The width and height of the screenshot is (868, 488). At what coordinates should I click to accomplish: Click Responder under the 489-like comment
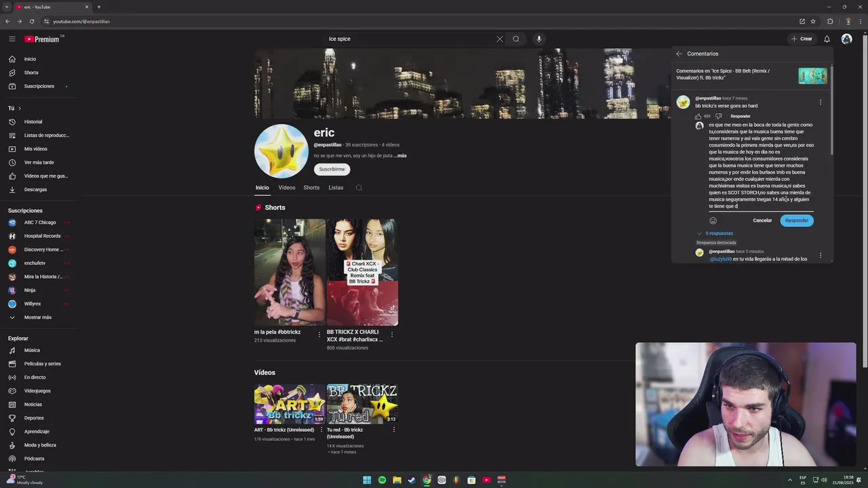pyautogui.click(x=741, y=117)
